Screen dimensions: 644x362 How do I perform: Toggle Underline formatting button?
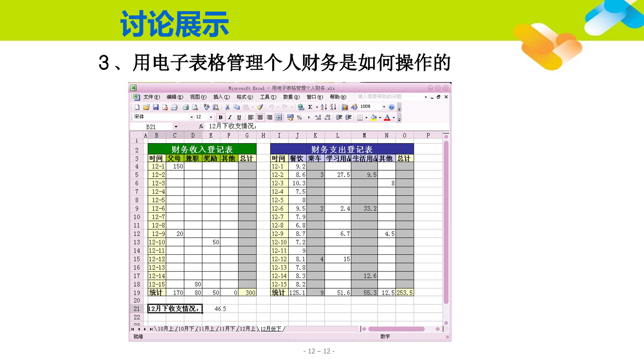pyautogui.click(x=239, y=117)
